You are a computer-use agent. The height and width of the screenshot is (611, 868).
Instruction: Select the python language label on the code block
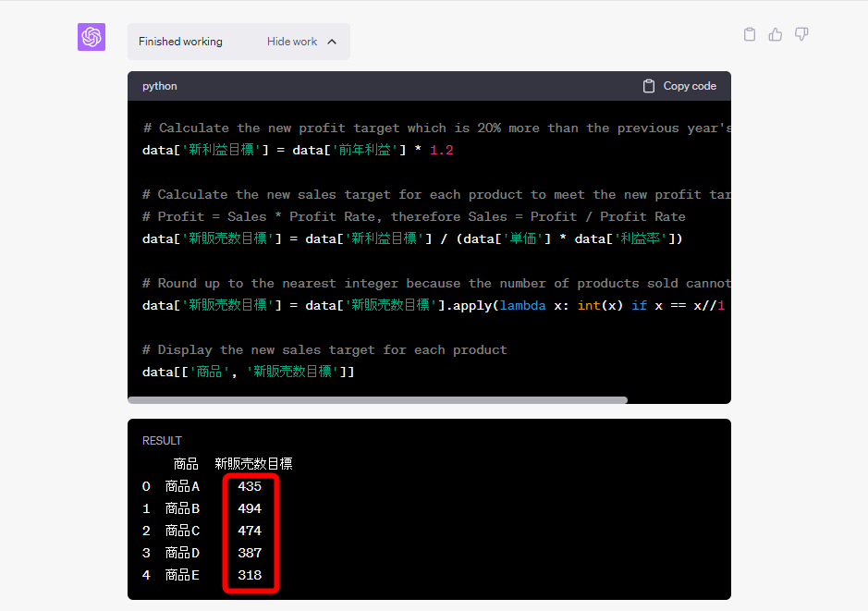pos(159,85)
